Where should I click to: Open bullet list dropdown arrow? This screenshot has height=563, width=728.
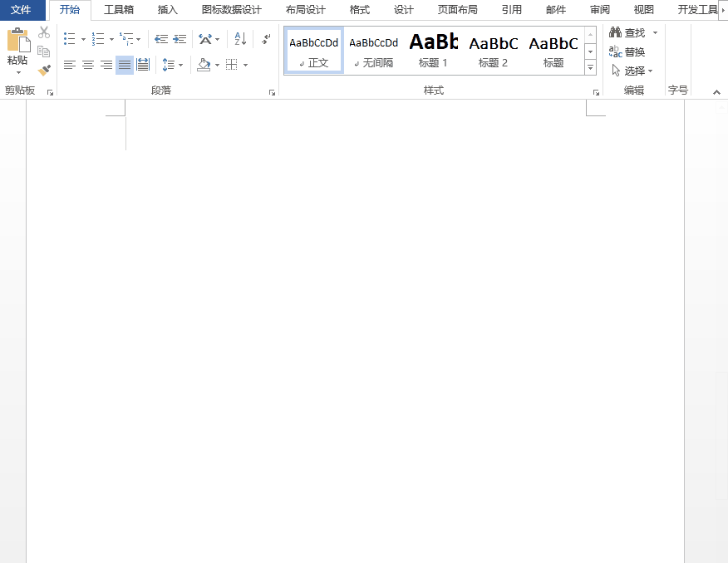(84, 39)
